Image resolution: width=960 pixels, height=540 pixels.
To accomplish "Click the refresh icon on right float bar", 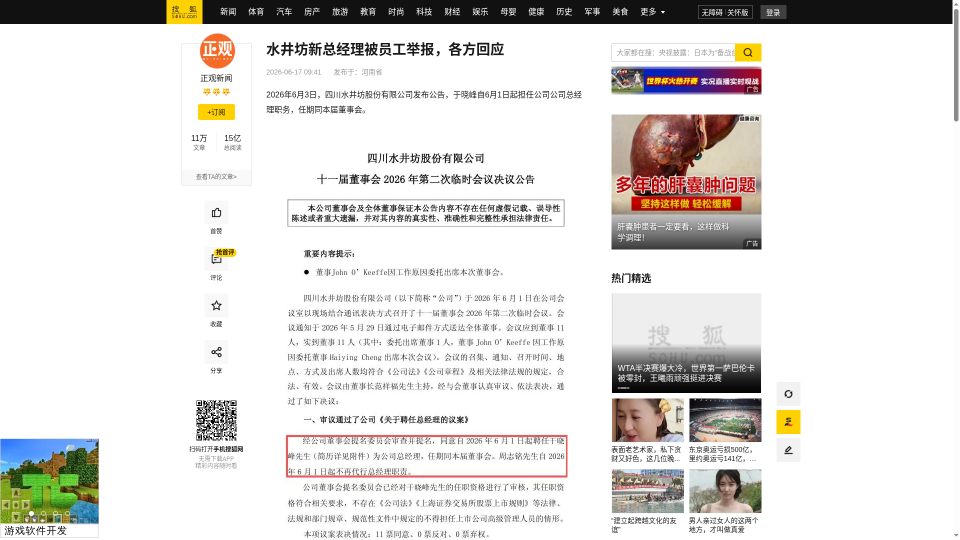I will (788, 394).
